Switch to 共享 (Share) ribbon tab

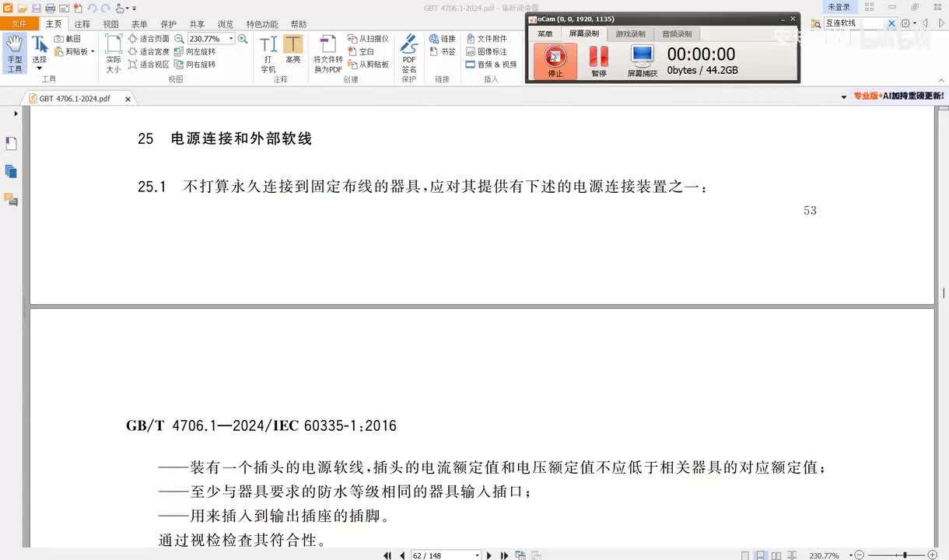coord(197,24)
